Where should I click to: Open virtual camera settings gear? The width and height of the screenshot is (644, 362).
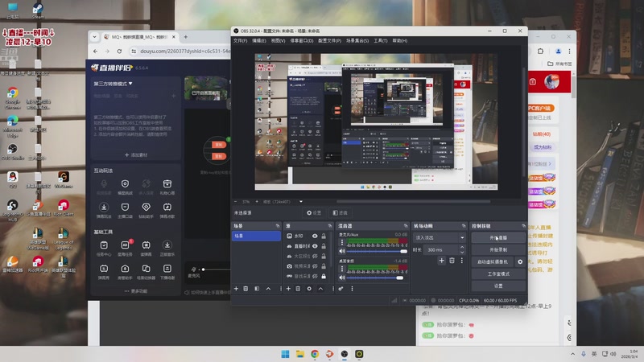point(520,261)
